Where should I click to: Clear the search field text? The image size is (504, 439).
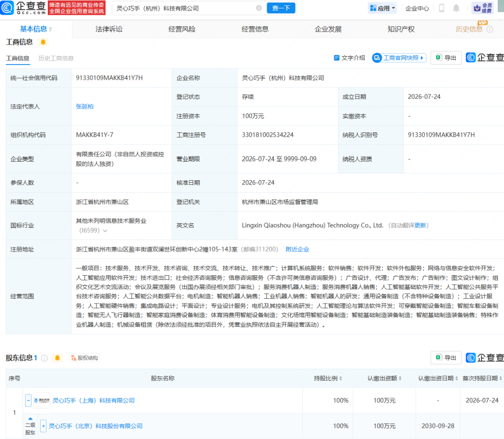(259, 8)
